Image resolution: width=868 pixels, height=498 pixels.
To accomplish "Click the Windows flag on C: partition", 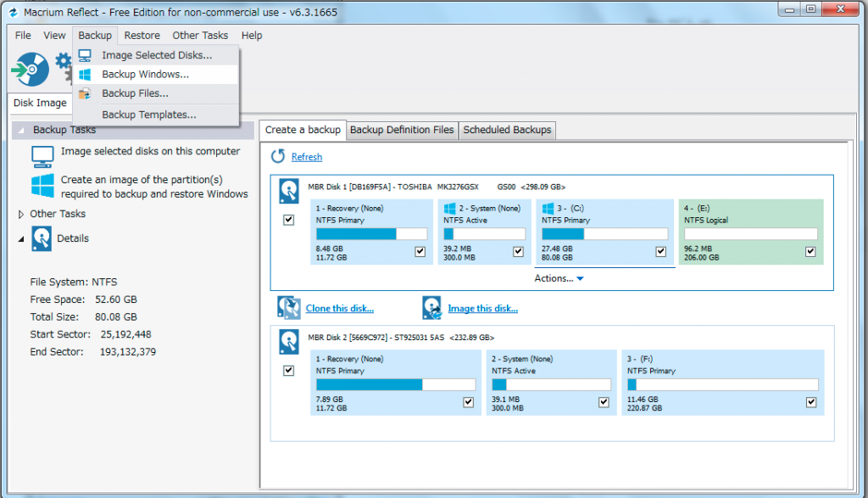I will click(548, 209).
